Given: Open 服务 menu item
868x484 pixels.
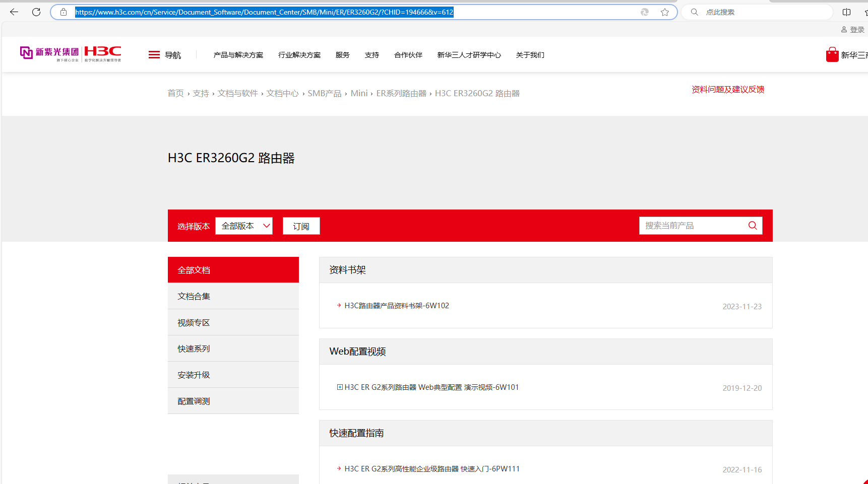Looking at the screenshot, I should click(x=343, y=55).
